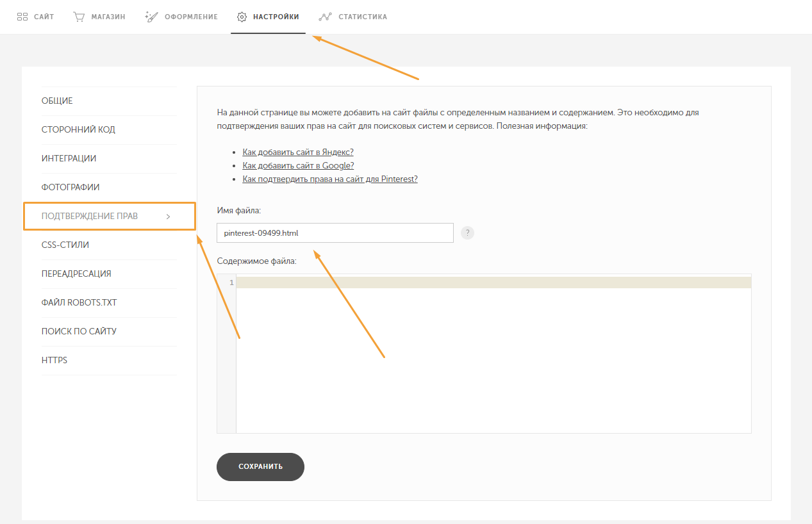812x524 pixels.
Task: Open the Сторонний код settings section
Action: [78, 130]
